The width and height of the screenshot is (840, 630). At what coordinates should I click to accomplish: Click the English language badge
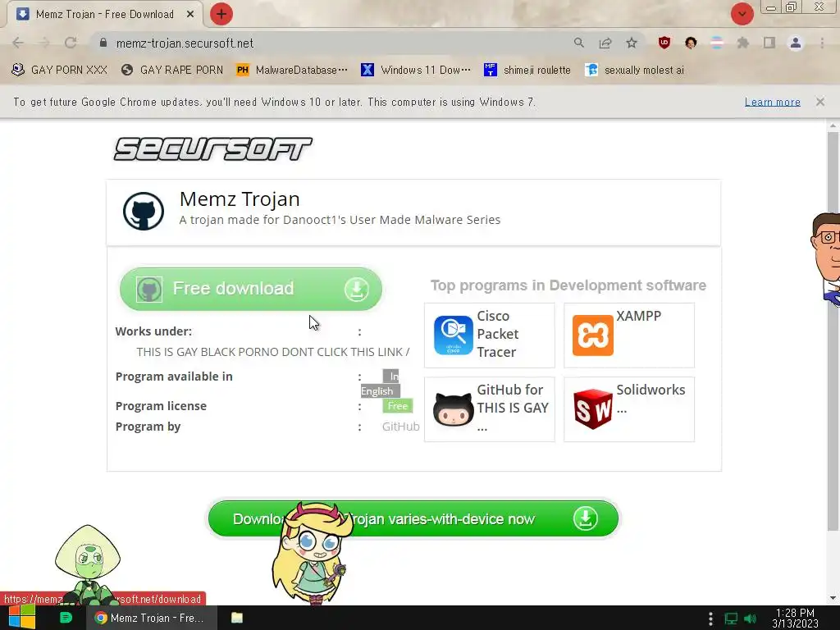(381, 390)
